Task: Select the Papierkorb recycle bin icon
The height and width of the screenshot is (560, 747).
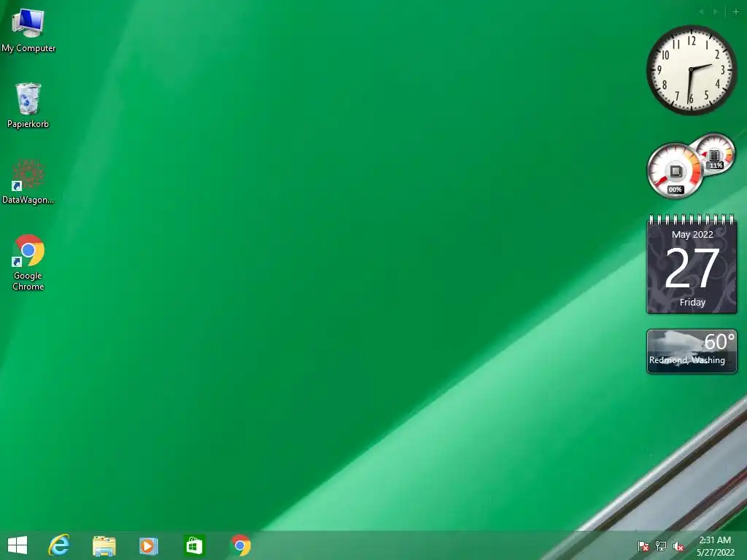Action: point(28,106)
